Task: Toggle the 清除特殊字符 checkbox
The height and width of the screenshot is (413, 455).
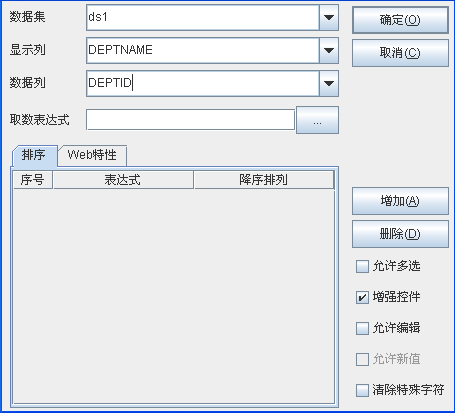Action: pyautogui.click(x=362, y=390)
